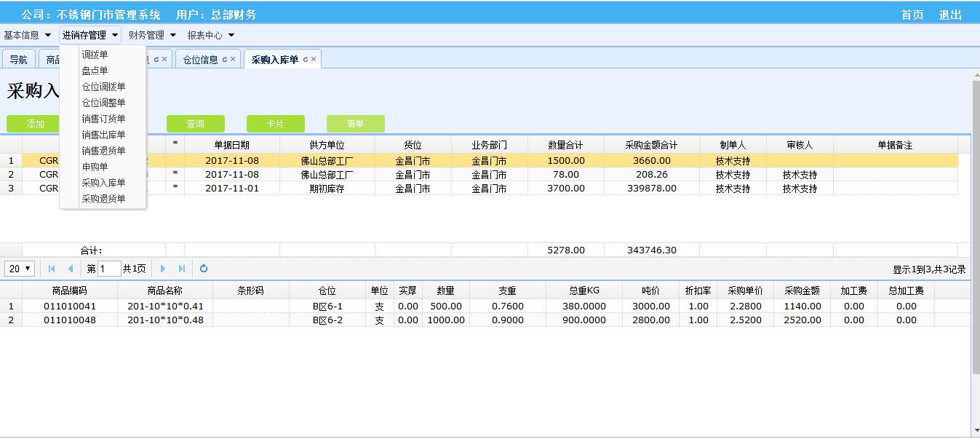
Task: Choose 采购退货单 in the dropdown menu
Action: coord(103,199)
